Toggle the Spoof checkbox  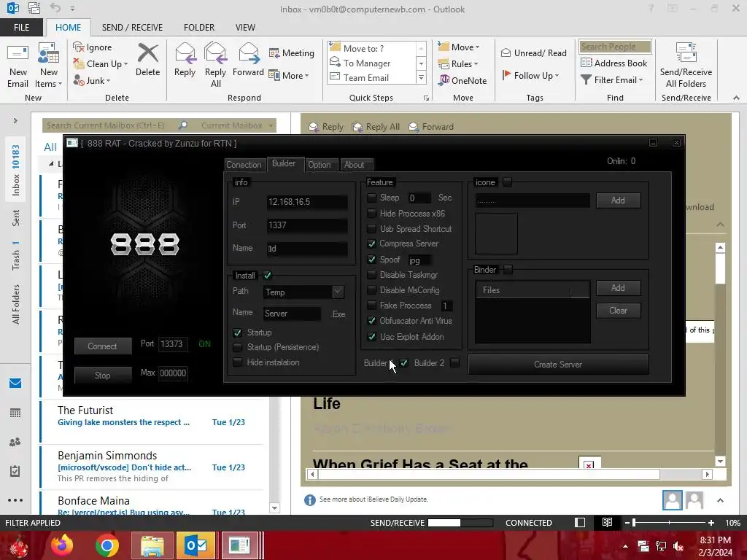click(371, 259)
